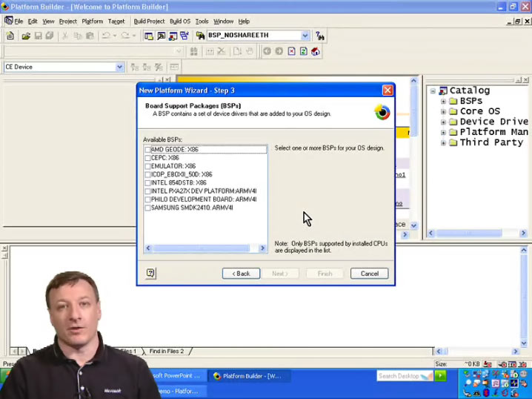The image size is (532, 399).
Task: Click the Stop icon in browser toolbar
Action: point(292,51)
